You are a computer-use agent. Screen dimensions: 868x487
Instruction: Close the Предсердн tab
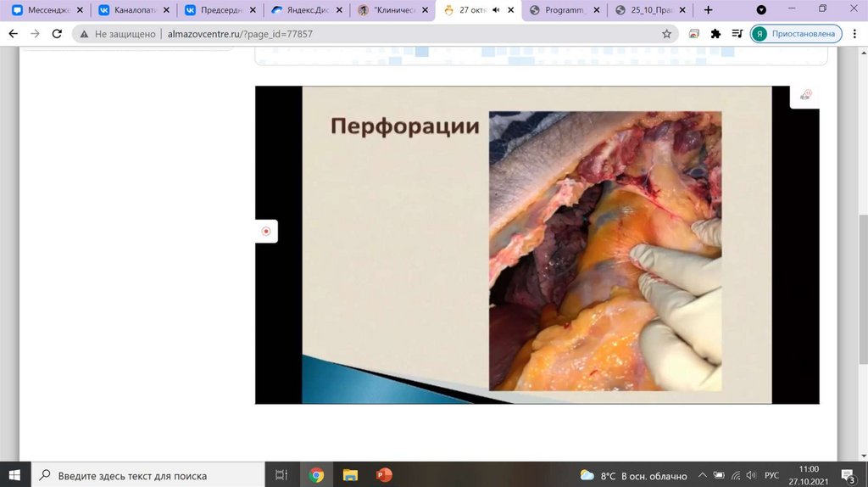pyautogui.click(x=253, y=10)
